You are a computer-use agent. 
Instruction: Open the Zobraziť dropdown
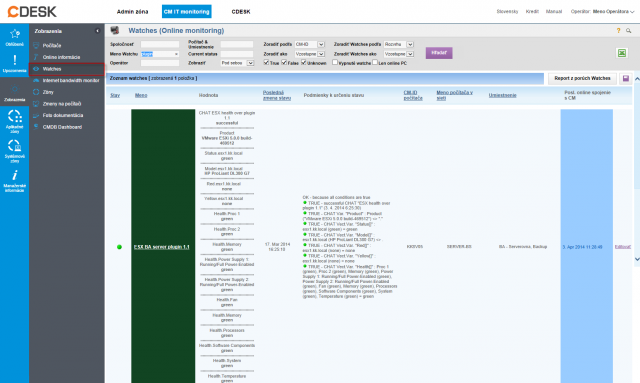238,63
